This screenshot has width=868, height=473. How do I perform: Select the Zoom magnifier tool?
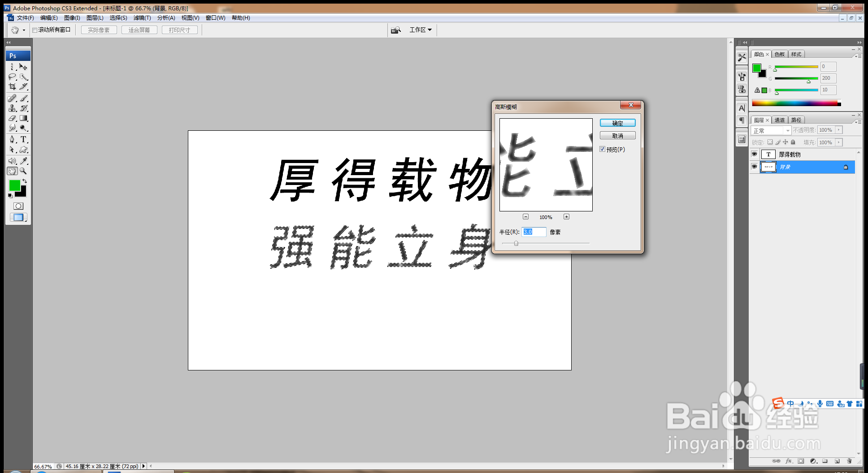pos(23,171)
